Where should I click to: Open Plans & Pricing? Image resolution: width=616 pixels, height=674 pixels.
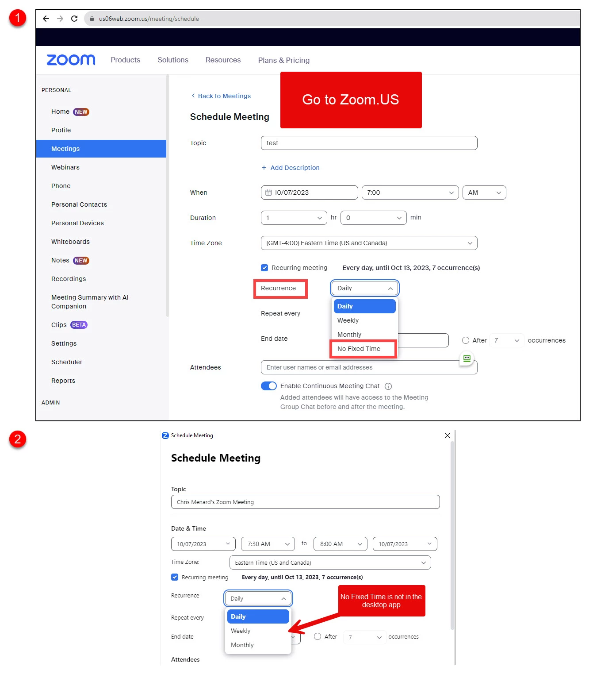[x=284, y=60]
